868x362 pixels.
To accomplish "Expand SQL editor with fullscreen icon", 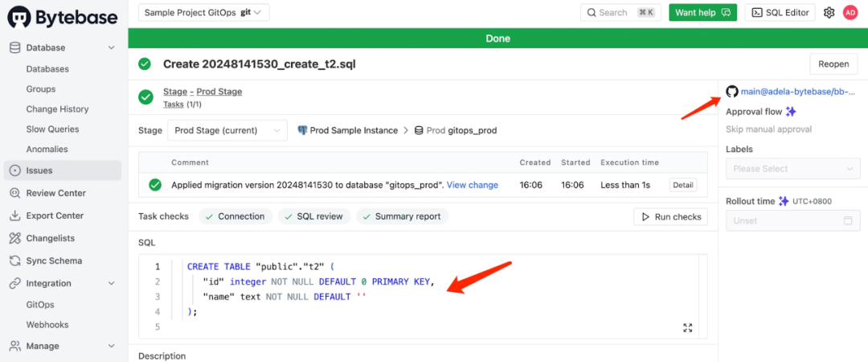I will (x=687, y=327).
